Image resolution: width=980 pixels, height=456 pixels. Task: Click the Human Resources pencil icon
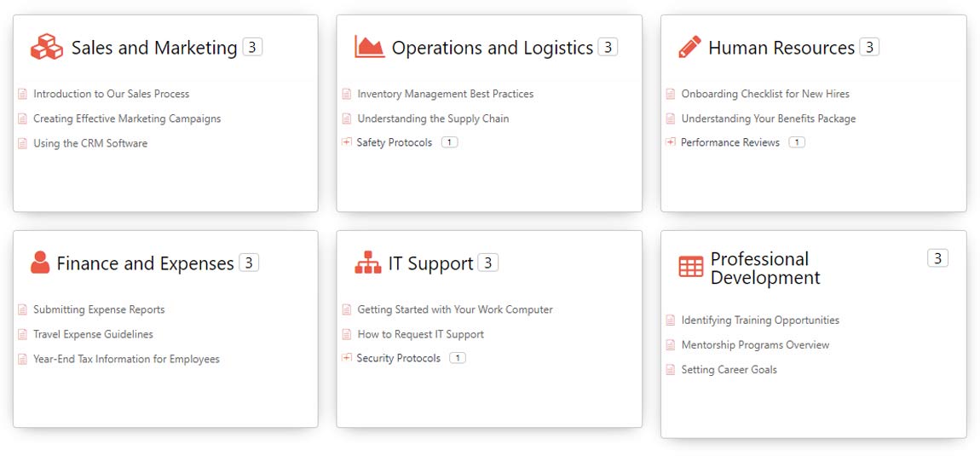tap(689, 47)
